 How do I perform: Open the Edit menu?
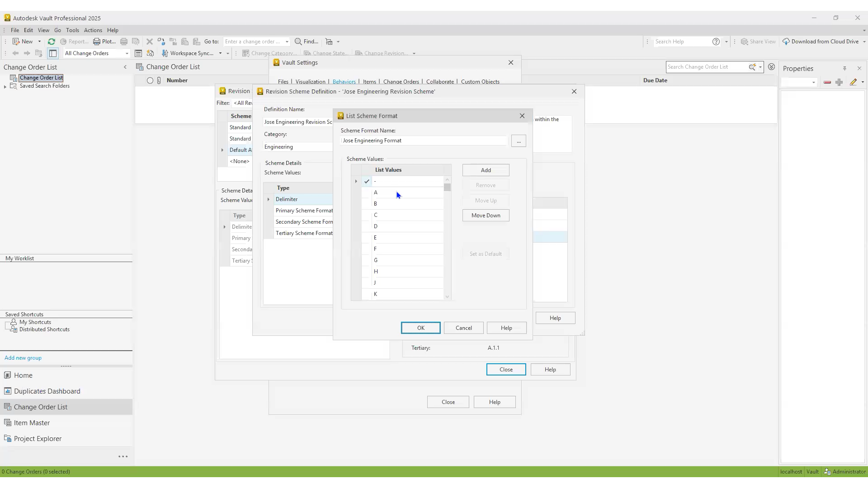tap(28, 30)
